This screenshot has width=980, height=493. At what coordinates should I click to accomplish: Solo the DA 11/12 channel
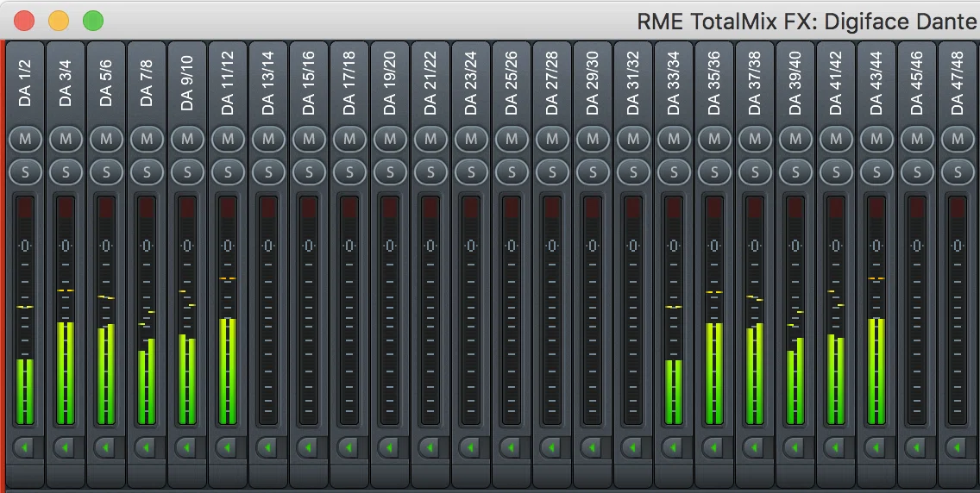tap(228, 172)
